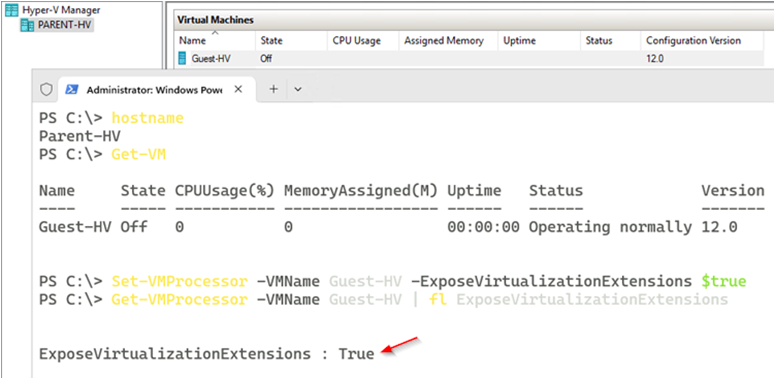
Task: Select the Guest-HV row in the VM list
Action: 469,59
